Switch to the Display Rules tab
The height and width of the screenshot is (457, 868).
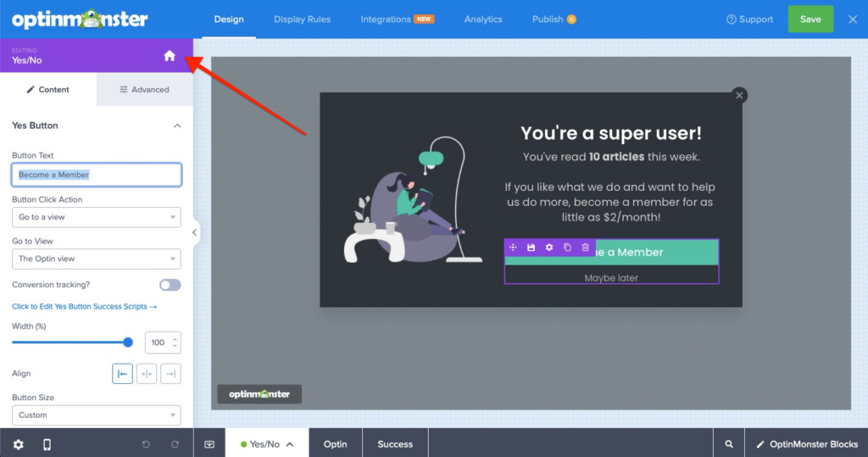point(302,20)
